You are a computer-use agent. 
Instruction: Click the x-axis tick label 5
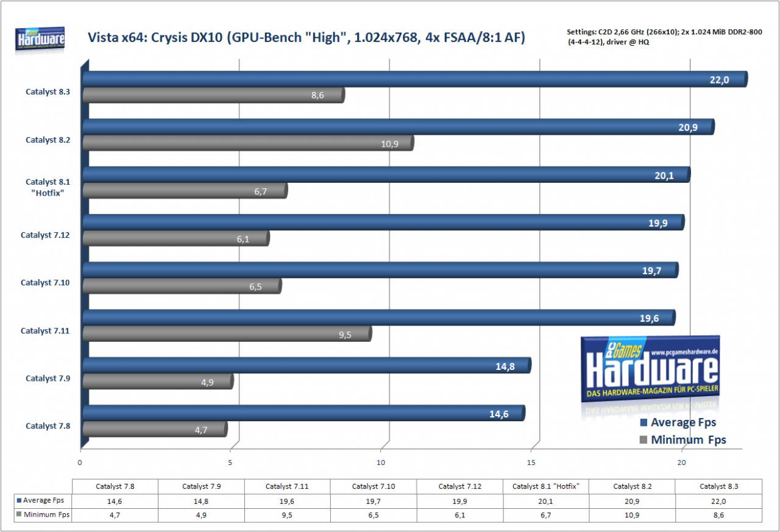pyautogui.click(x=231, y=463)
